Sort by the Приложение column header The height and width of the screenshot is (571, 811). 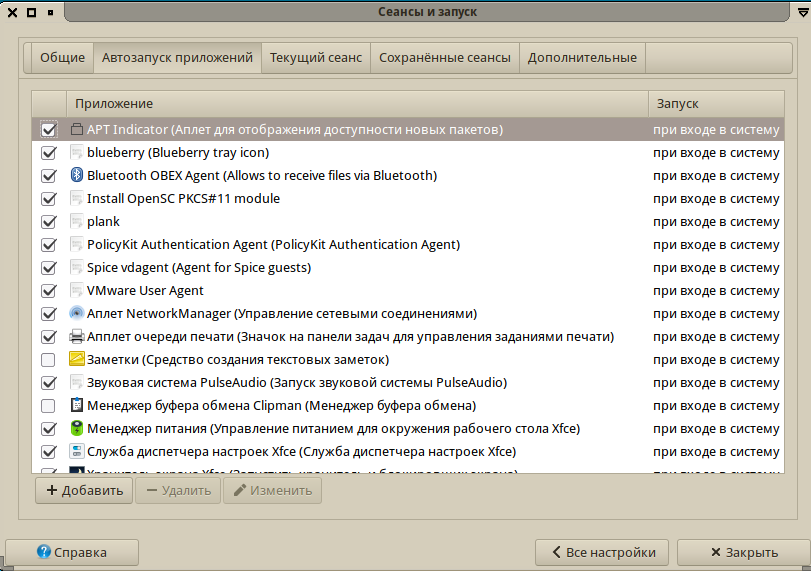click(357, 103)
